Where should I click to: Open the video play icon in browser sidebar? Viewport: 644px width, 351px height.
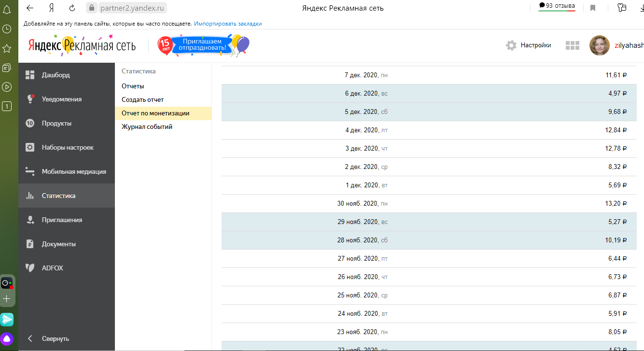[7, 87]
